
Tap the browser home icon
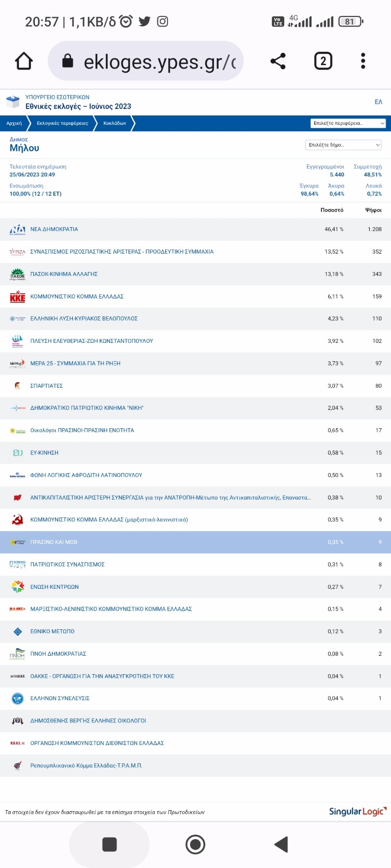tap(24, 61)
